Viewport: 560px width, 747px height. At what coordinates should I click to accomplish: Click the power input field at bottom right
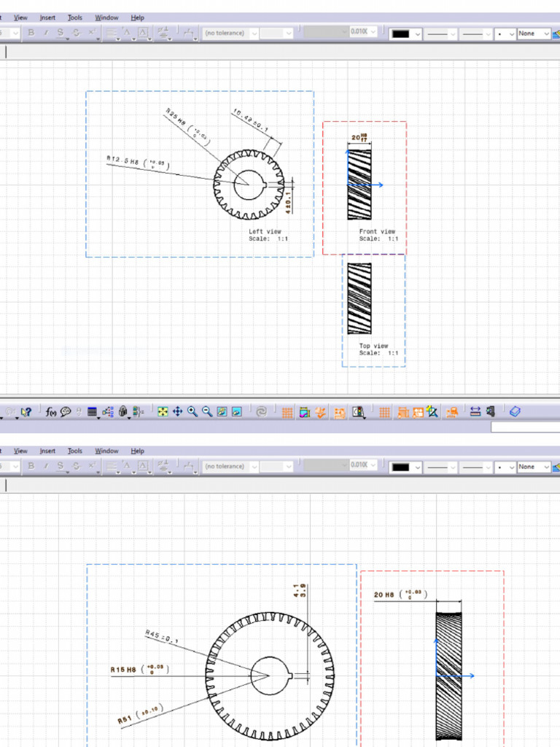(525, 427)
